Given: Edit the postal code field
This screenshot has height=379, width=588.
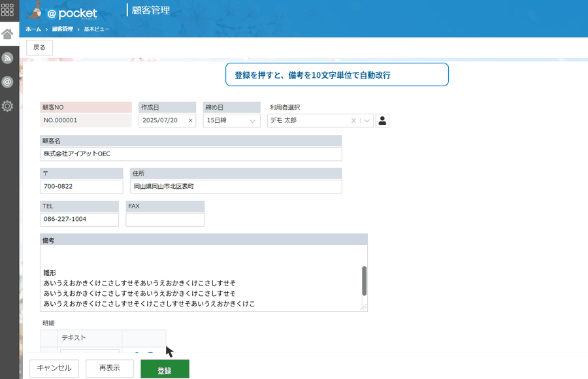Looking at the screenshot, I should (82, 186).
